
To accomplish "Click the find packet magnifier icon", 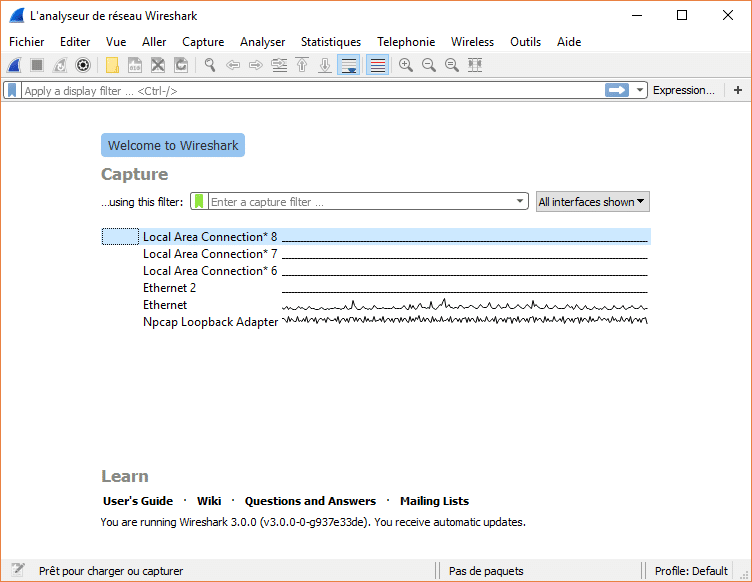I will click(x=210, y=65).
